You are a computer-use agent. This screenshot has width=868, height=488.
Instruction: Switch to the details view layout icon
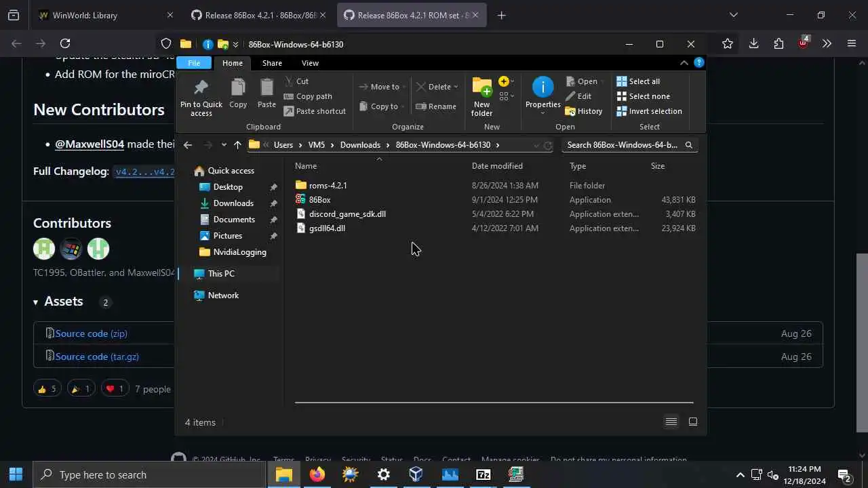coord(671,422)
